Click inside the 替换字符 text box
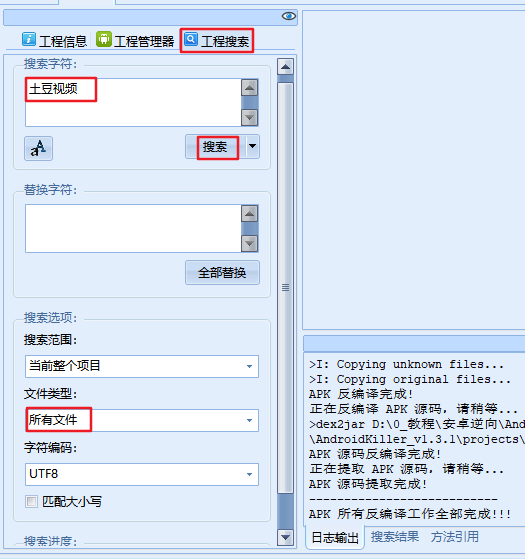 [133, 229]
